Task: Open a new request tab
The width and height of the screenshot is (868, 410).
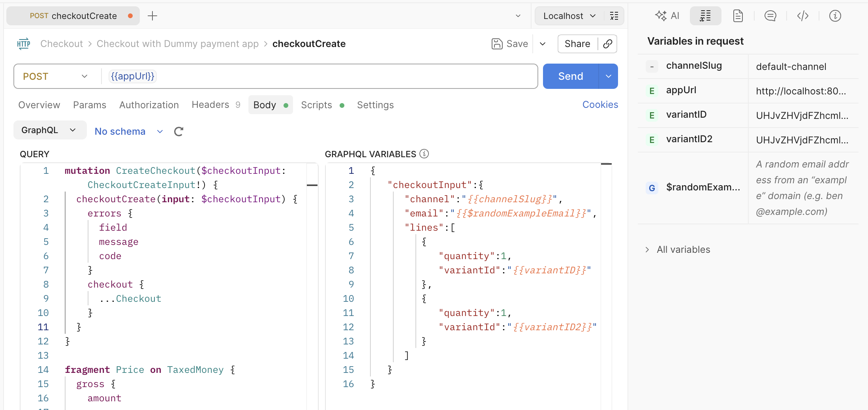Action: pos(152,16)
